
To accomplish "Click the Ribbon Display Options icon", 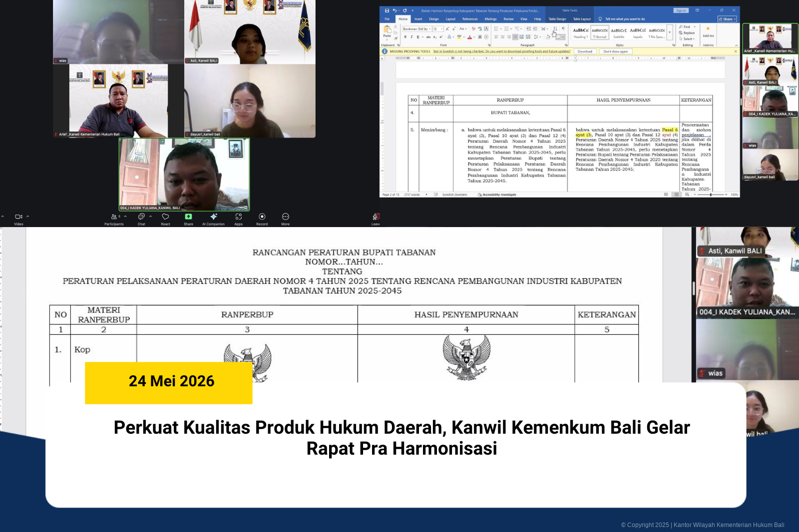I will click(x=697, y=10).
